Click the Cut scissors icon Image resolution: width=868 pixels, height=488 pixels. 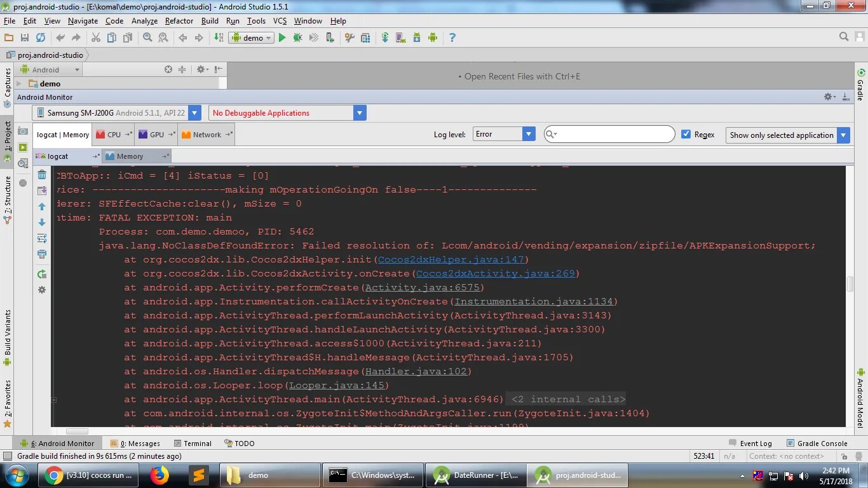96,38
